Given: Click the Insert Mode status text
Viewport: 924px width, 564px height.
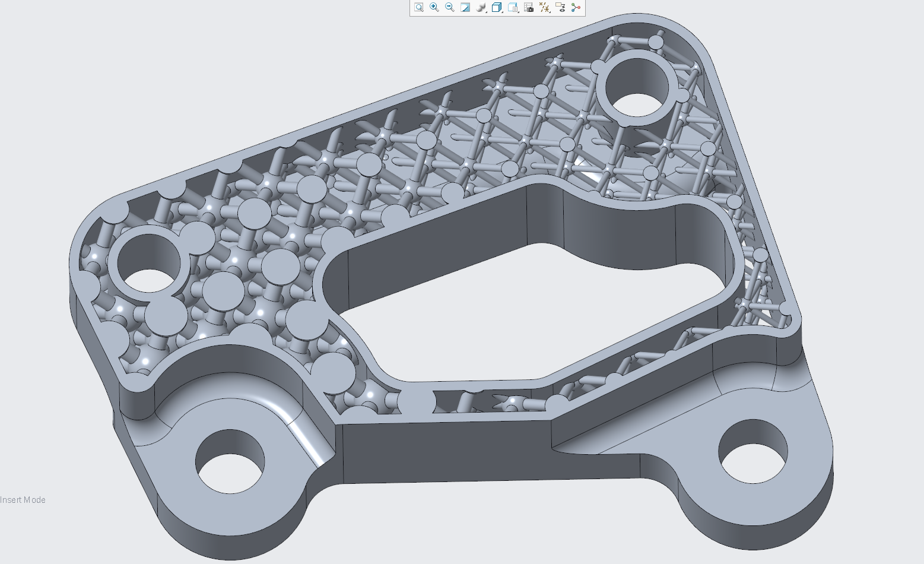Looking at the screenshot, I should click(23, 500).
